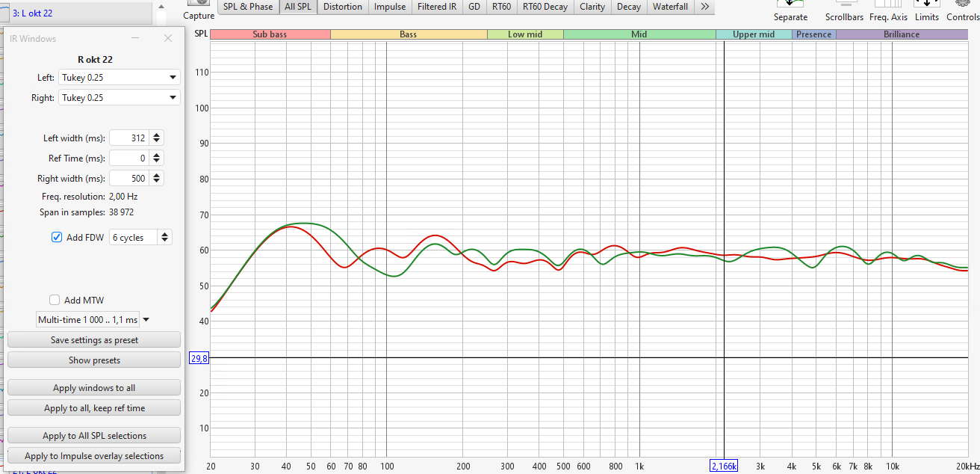This screenshot has height=474, width=980.
Task: Click the Bass band label
Action: (409, 34)
